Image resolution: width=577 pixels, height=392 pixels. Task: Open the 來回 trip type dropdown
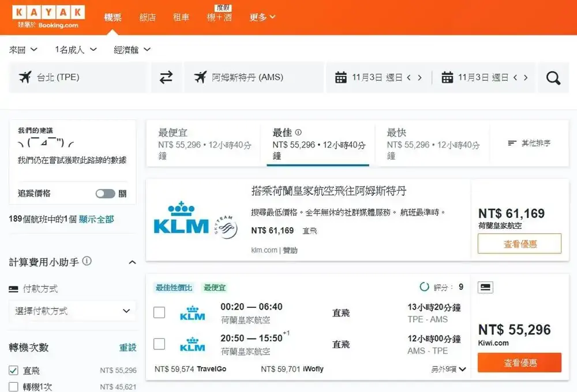(23, 50)
